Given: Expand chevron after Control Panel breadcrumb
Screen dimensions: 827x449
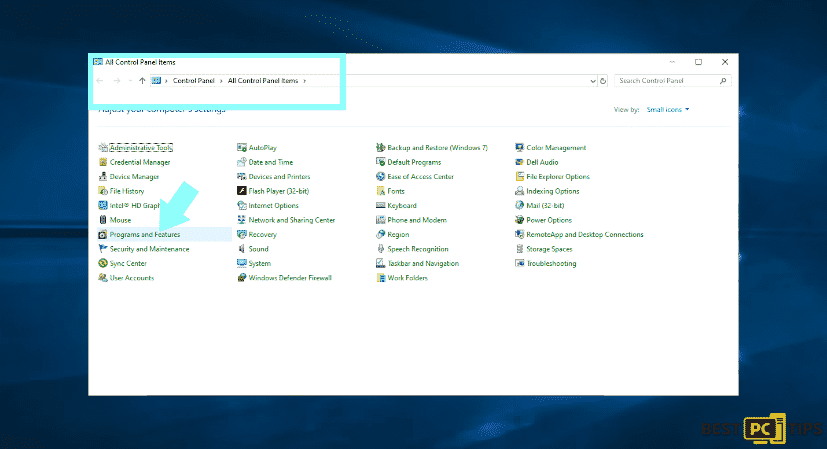Looking at the screenshot, I should tap(221, 81).
